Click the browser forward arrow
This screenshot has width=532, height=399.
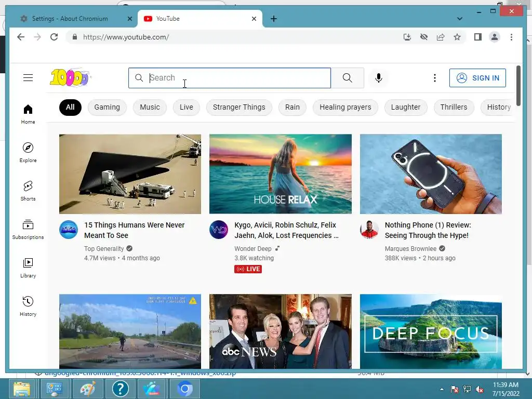tap(37, 37)
